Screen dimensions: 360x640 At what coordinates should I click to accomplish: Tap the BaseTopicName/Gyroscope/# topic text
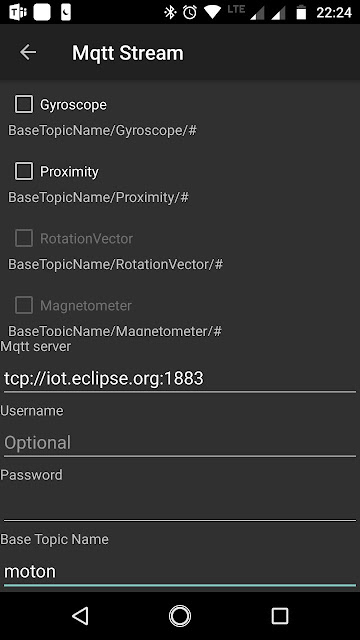pyautogui.click(x=102, y=131)
